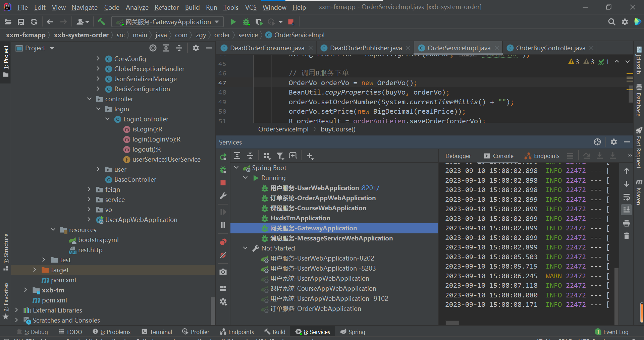Toggle Project tool window on left stripe
644x340 pixels.
click(x=6, y=62)
